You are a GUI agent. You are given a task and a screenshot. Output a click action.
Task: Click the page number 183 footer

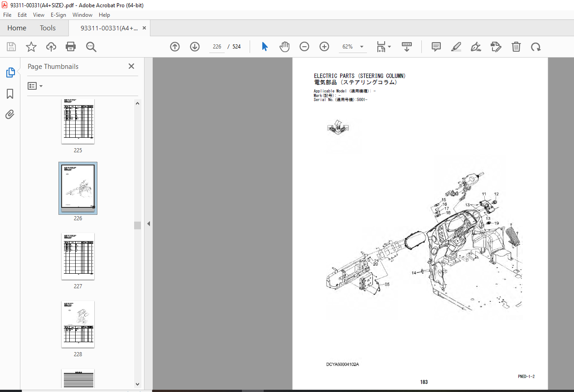coord(424,382)
